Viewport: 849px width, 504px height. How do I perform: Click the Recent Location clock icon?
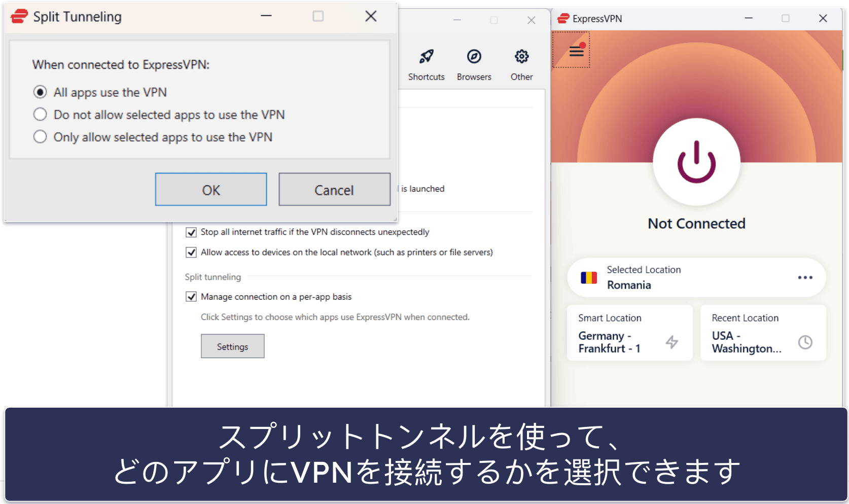805,342
